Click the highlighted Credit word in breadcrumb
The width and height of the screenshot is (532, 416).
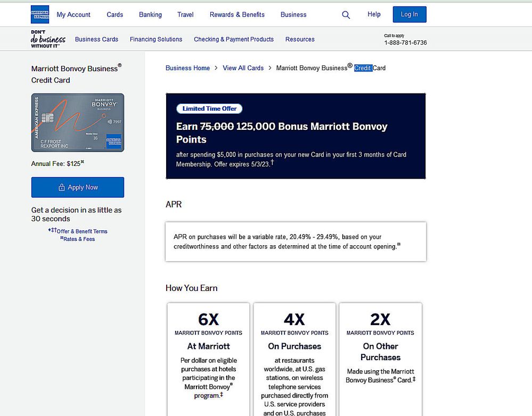point(363,68)
